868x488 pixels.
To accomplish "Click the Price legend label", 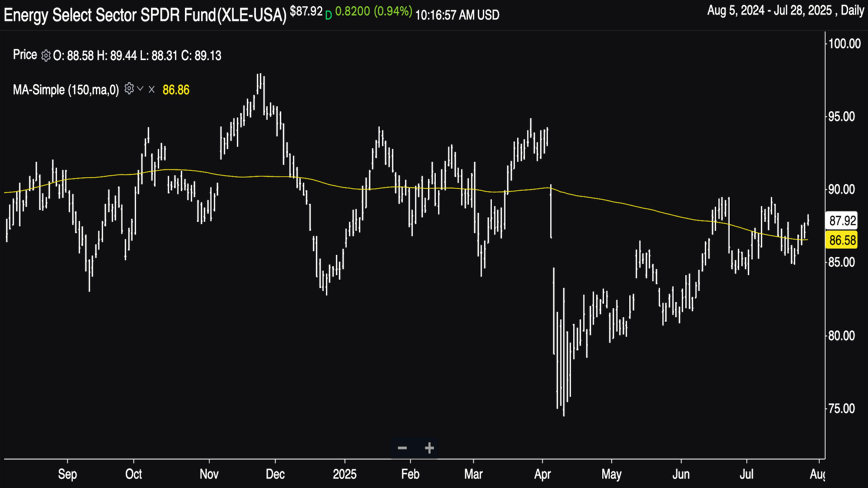I will (x=25, y=55).
